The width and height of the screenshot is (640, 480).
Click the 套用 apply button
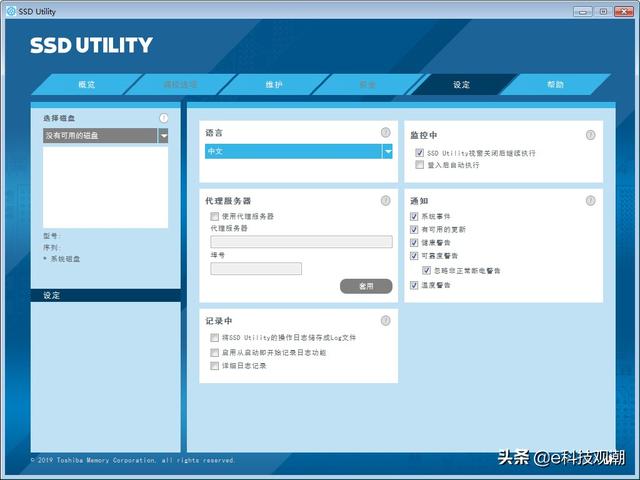coord(366,286)
